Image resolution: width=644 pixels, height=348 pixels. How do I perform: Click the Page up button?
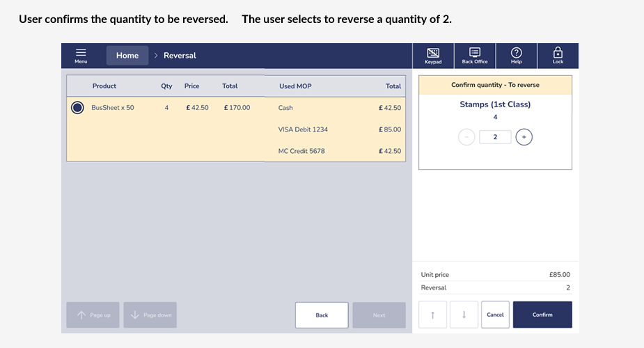click(93, 315)
